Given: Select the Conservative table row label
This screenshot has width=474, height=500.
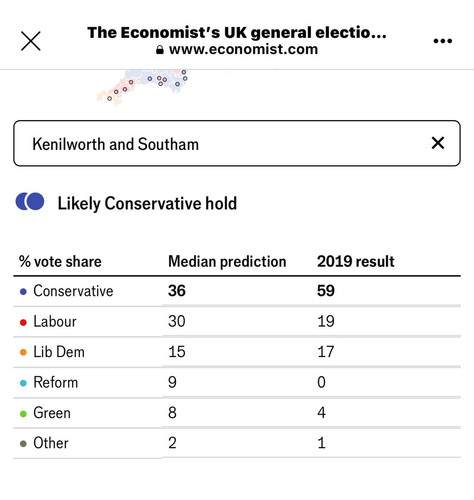Looking at the screenshot, I should [x=73, y=291].
